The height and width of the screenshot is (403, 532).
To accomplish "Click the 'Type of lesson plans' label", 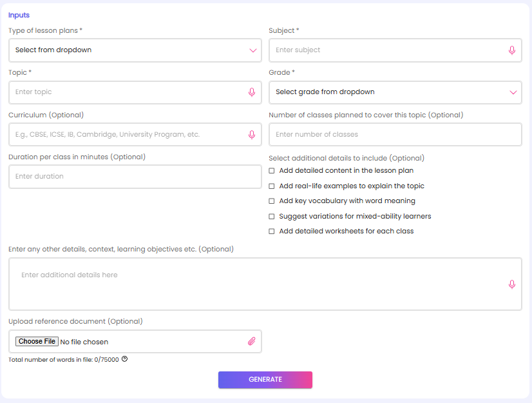I will coord(45,30).
